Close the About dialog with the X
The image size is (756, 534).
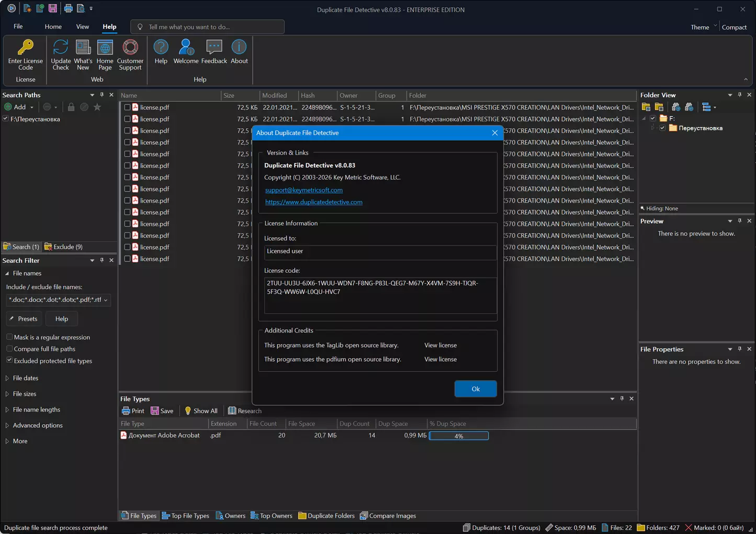494,133
